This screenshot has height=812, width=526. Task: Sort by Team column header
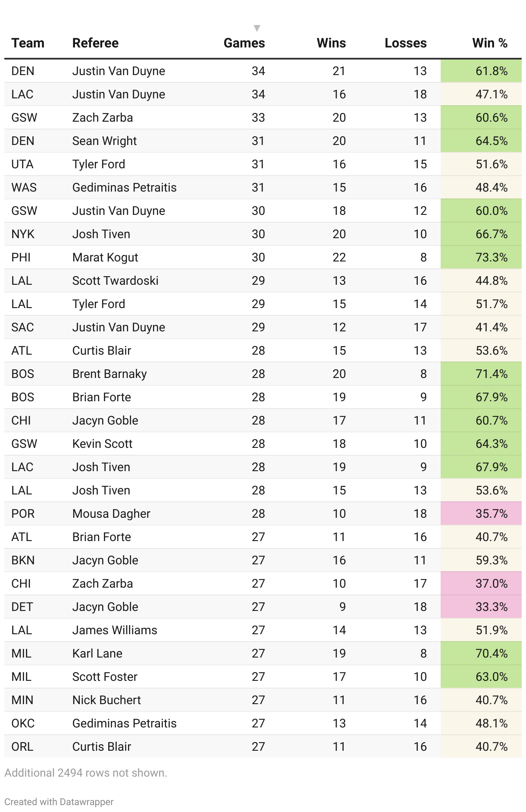pyautogui.click(x=28, y=43)
